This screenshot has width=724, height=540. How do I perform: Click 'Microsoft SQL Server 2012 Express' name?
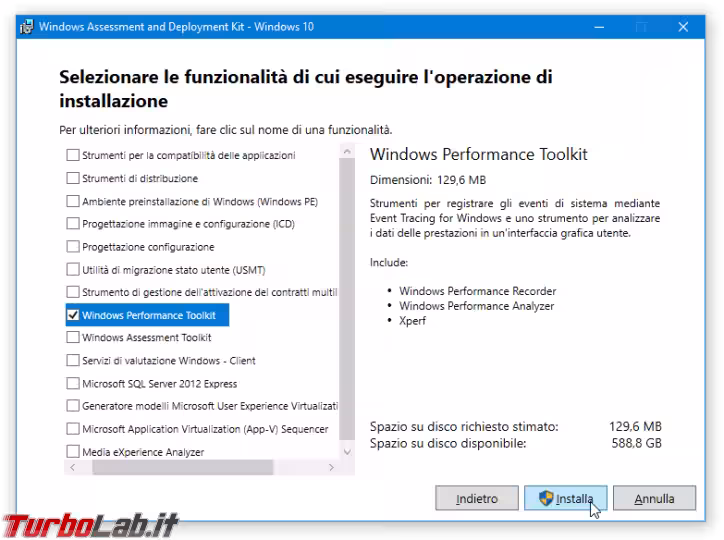click(x=160, y=384)
